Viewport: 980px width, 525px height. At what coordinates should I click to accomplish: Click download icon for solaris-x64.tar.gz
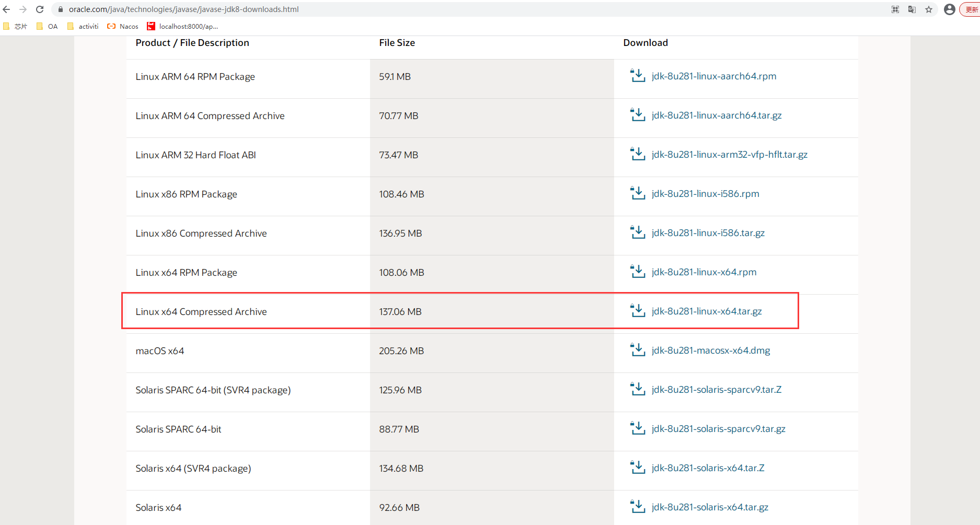(x=638, y=507)
